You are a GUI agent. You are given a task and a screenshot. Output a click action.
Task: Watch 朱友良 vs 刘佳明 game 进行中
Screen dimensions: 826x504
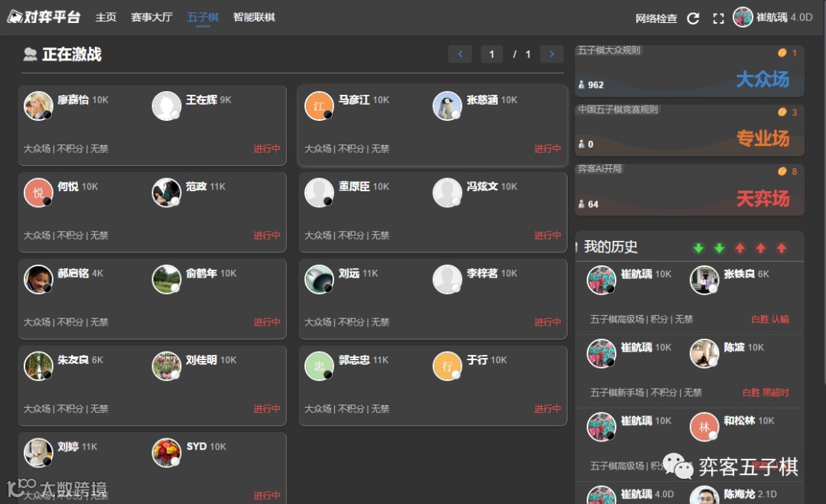(267, 408)
